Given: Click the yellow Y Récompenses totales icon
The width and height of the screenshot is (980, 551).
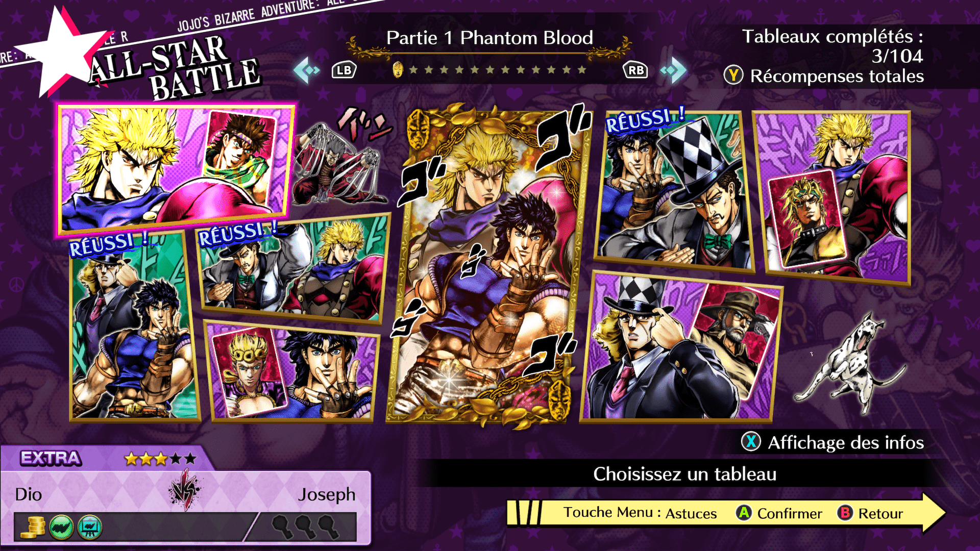Looking at the screenshot, I should [733, 76].
